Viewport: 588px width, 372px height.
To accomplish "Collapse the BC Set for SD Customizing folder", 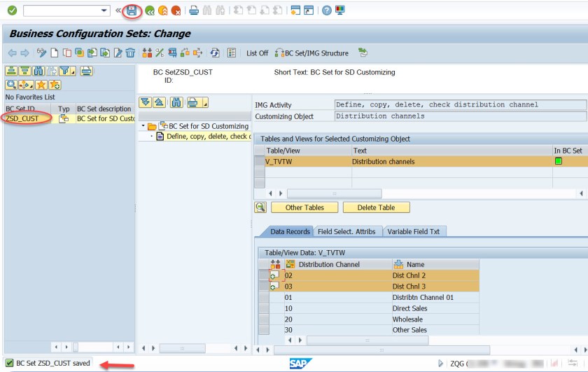I will 143,126.
